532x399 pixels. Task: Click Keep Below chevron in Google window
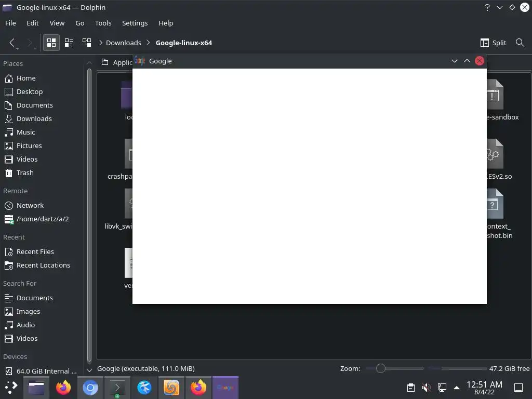tap(454, 61)
